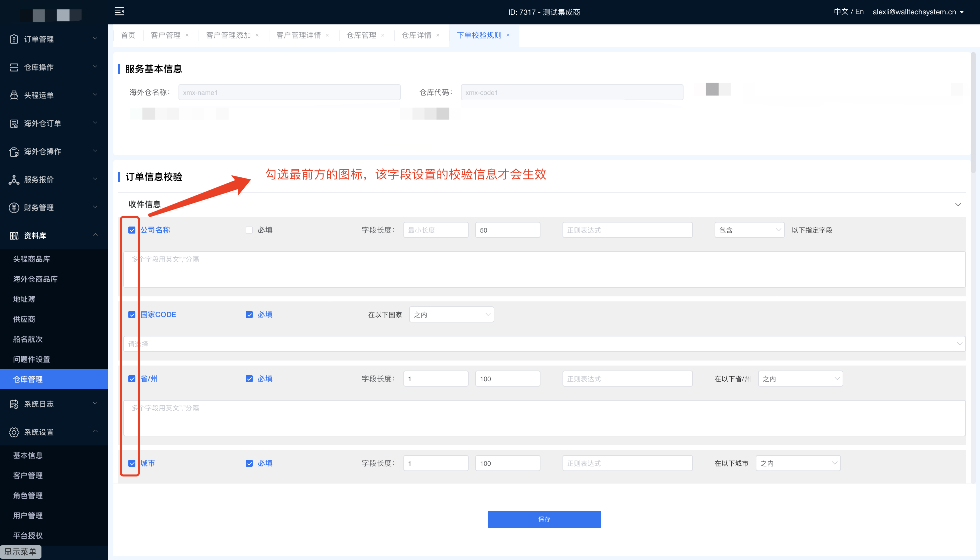The height and width of the screenshot is (560, 980).
Task: Uncheck the 公司名称 enable checkbox
Action: [132, 230]
